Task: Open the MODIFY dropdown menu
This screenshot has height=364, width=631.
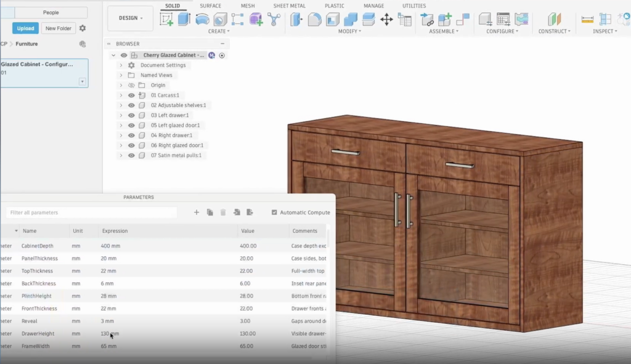Action: [349, 31]
